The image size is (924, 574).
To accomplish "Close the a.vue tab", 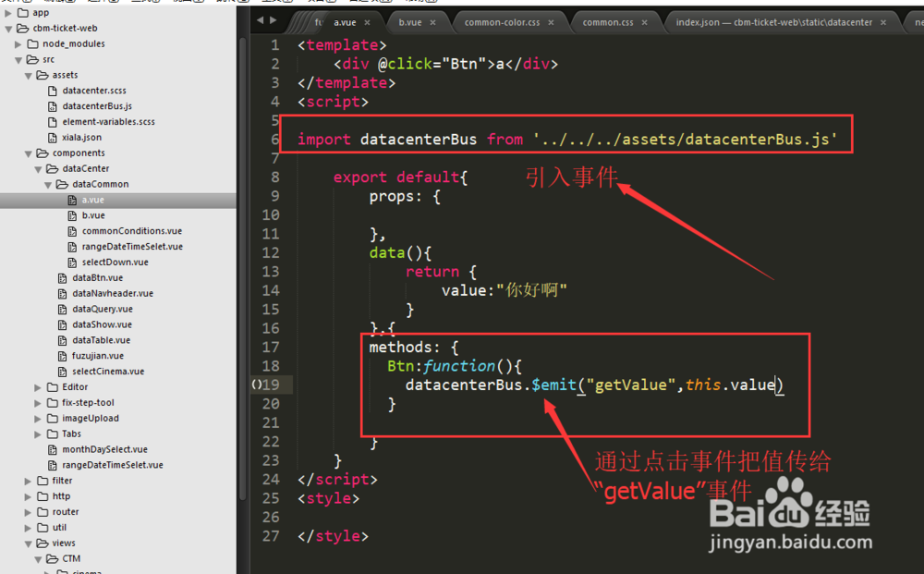I will point(367,22).
